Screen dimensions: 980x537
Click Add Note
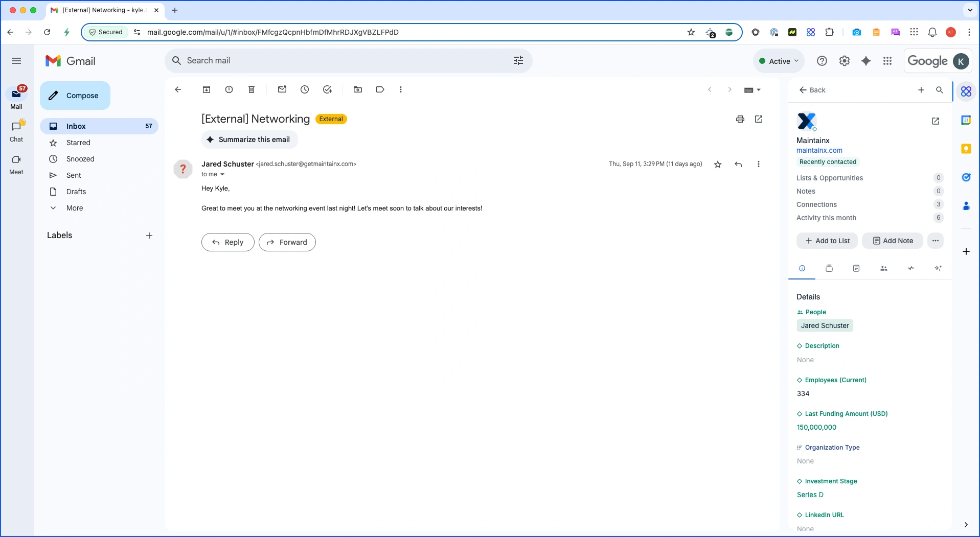point(893,241)
